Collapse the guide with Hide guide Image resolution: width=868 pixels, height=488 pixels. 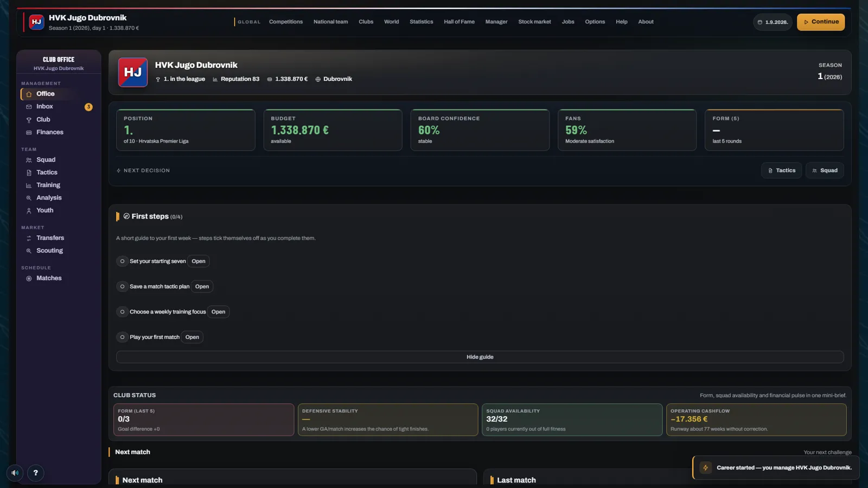(x=480, y=357)
